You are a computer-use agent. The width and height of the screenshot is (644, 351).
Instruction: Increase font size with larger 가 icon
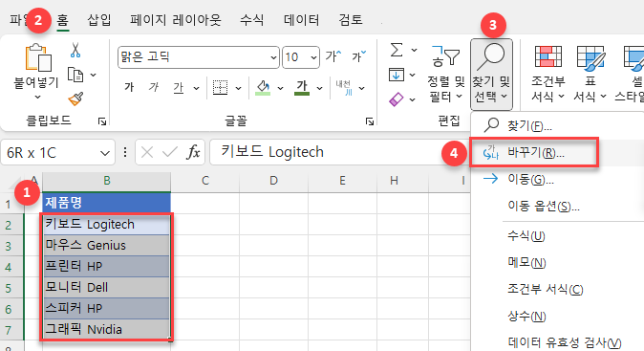(333, 56)
